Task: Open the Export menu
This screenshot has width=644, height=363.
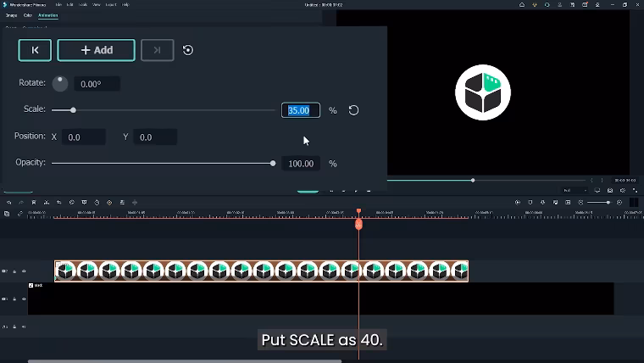Action: [x=111, y=5]
